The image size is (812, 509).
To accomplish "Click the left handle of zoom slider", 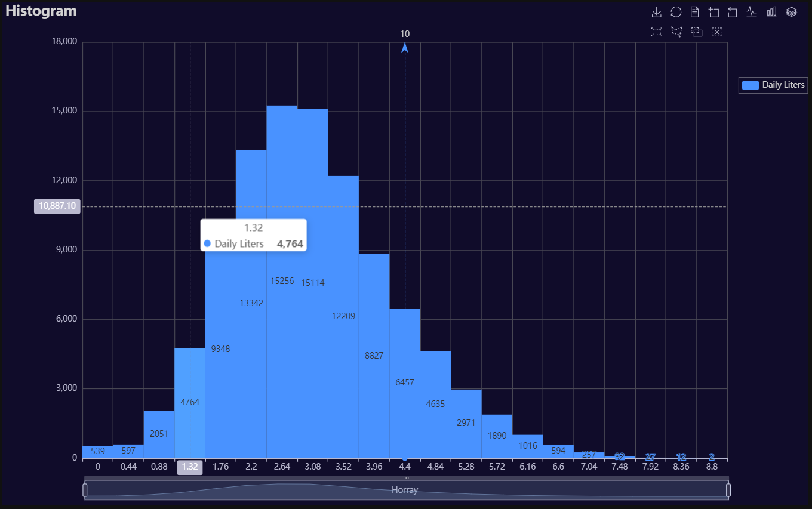I will pyautogui.click(x=85, y=490).
